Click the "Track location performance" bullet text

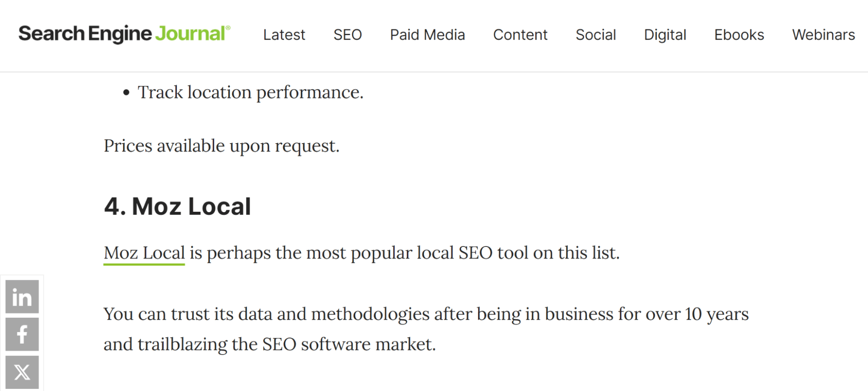(x=251, y=92)
